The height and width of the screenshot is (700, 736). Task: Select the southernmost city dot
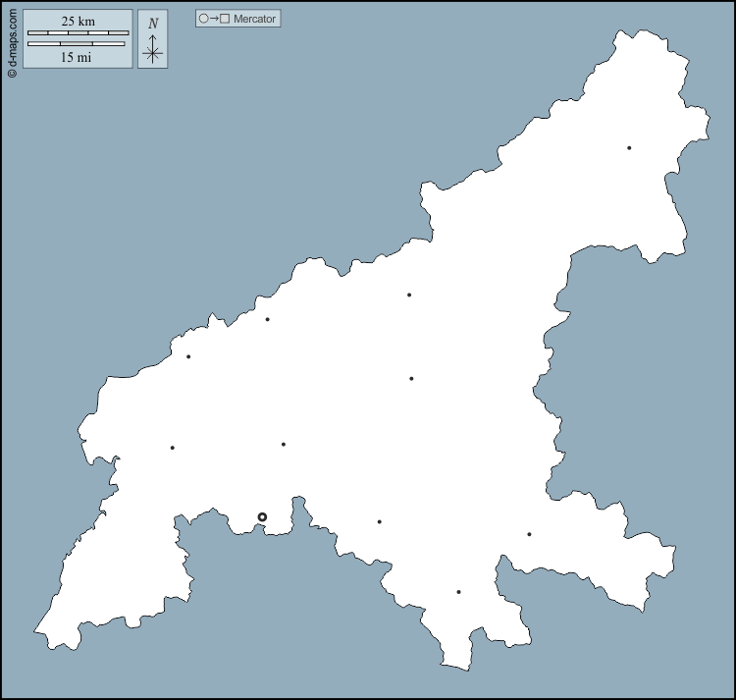(458, 592)
